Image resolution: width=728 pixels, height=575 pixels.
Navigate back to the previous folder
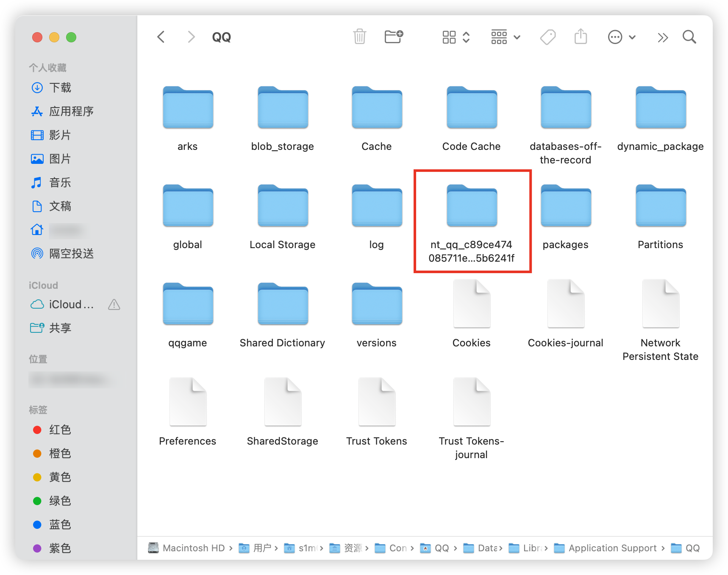[x=161, y=37]
